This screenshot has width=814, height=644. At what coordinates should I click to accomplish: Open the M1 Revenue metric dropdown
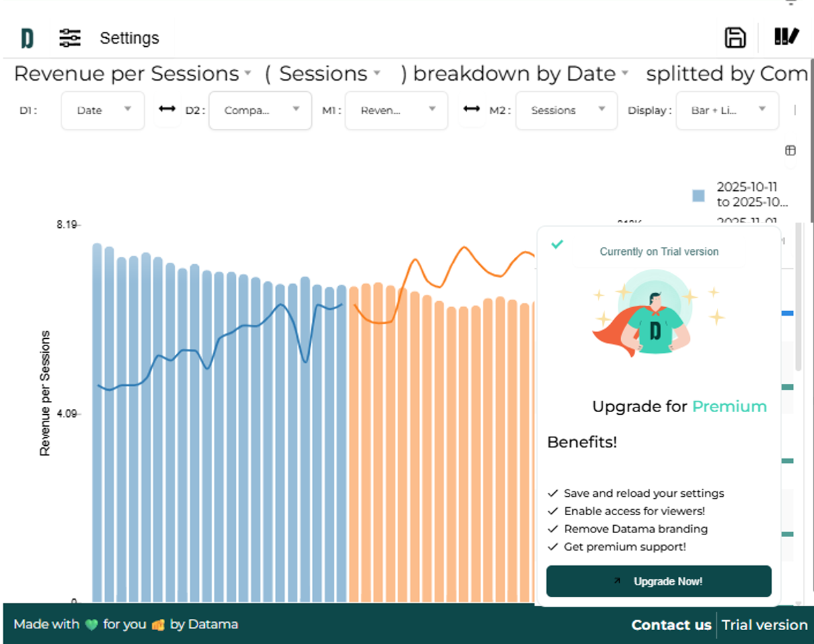[396, 110]
